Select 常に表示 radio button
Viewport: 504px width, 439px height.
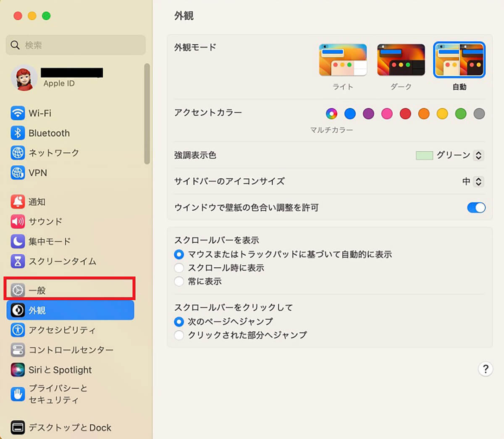(x=179, y=281)
